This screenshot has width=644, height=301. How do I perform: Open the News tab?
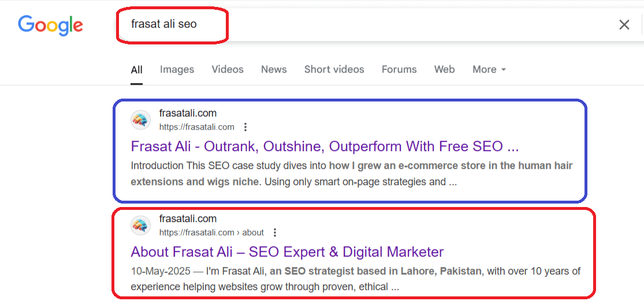pos(274,70)
